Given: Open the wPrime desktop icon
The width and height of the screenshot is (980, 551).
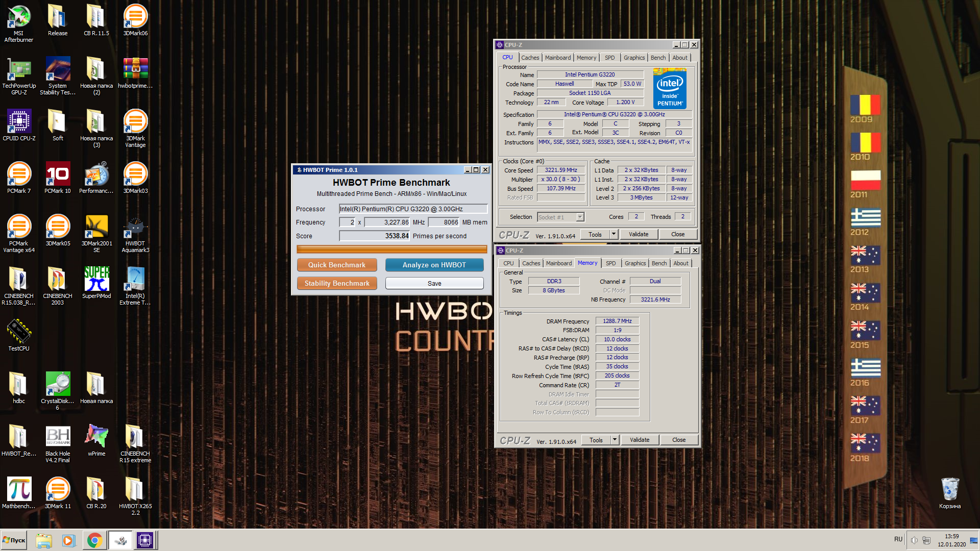Looking at the screenshot, I should click(96, 441).
